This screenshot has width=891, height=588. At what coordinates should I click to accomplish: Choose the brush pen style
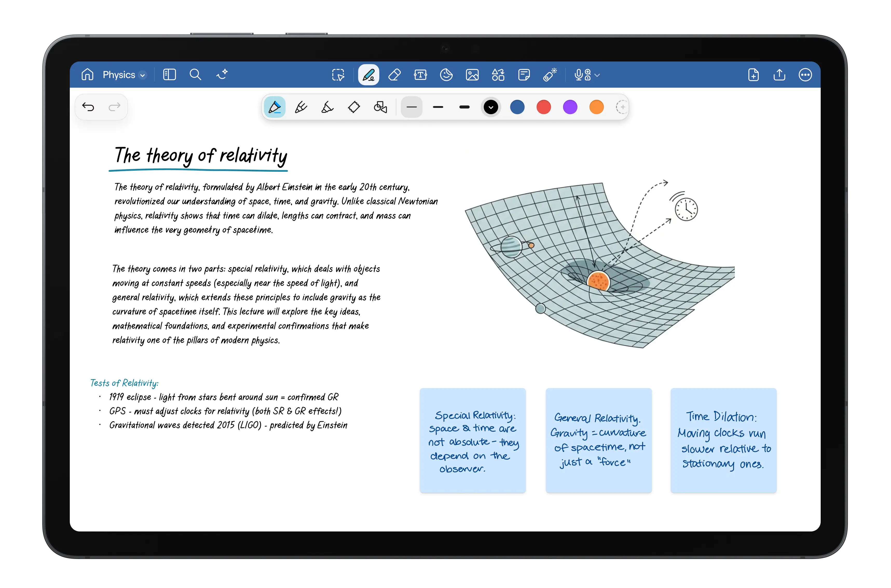(x=301, y=107)
